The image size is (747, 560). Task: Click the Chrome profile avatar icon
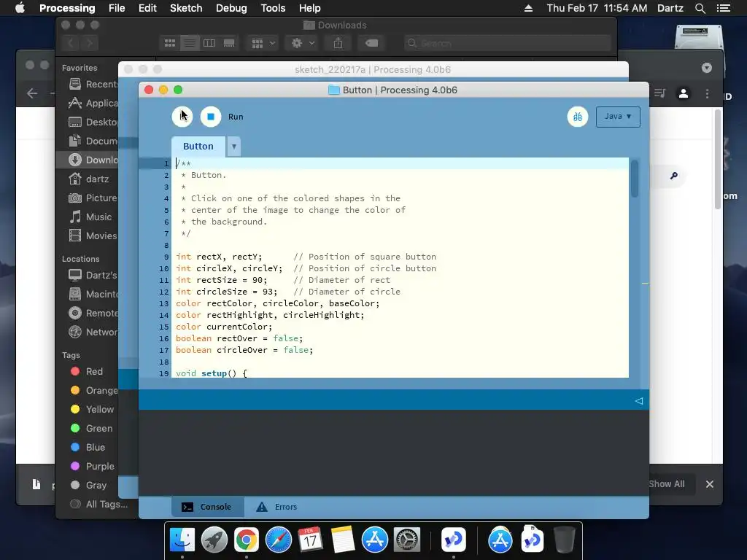click(x=683, y=94)
